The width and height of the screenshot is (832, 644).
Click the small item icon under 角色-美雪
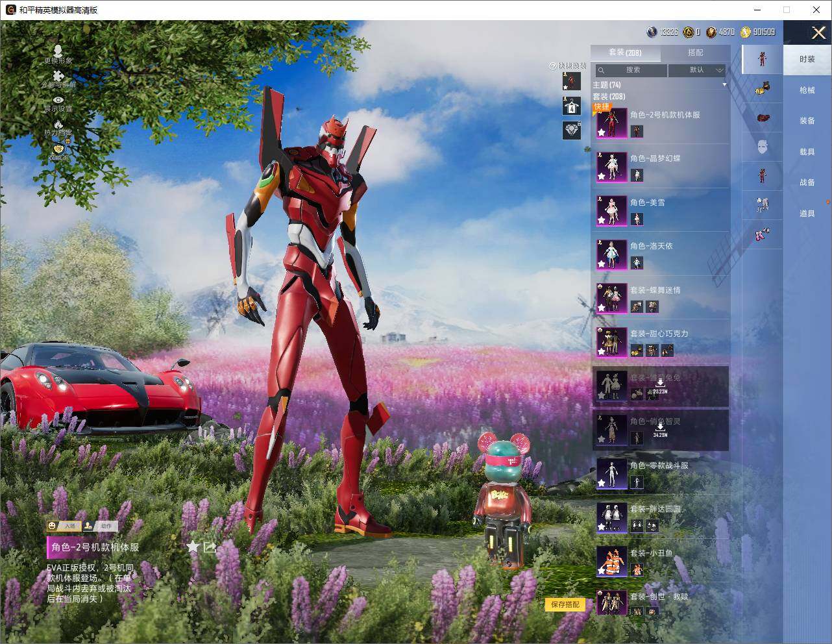pyautogui.click(x=637, y=219)
